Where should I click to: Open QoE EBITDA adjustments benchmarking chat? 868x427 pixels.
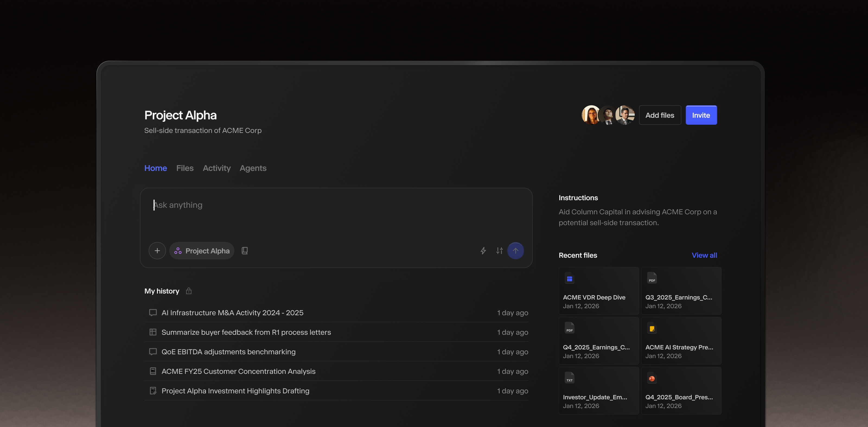pyautogui.click(x=228, y=352)
